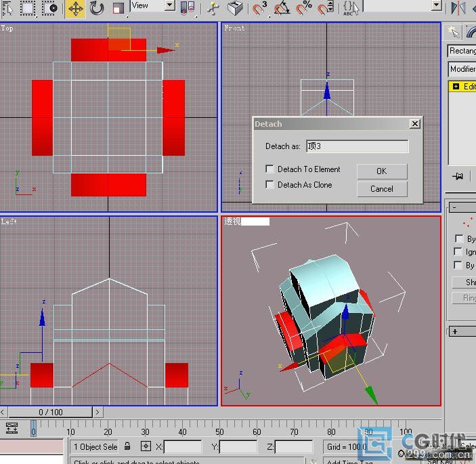Enable the Detach As Clone checkbox
476x464 pixels.
[269, 185]
